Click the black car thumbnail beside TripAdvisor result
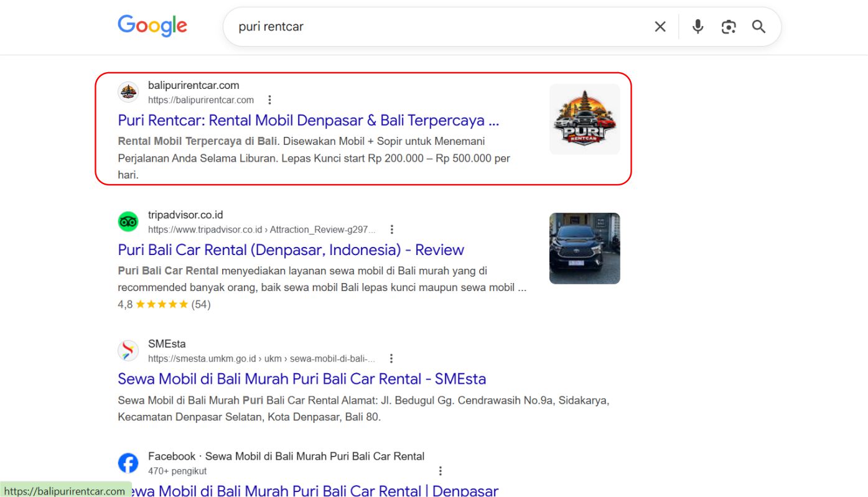The image size is (868, 497). coord(584,248)
